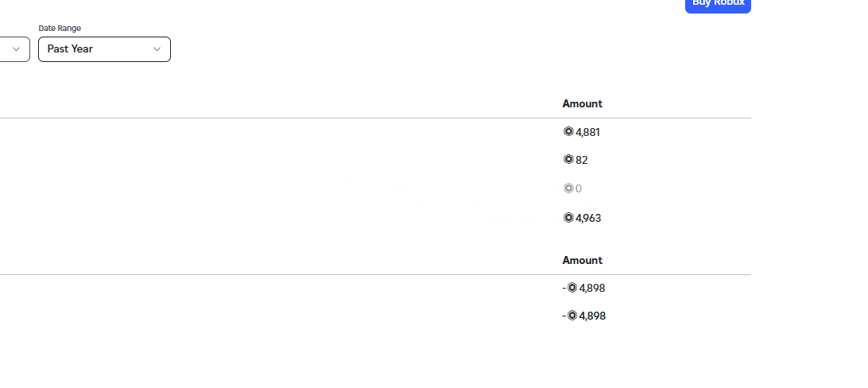Click the greyed-out Robux icon beside 0
The image size is (868, 388).
tap(568, 188)
